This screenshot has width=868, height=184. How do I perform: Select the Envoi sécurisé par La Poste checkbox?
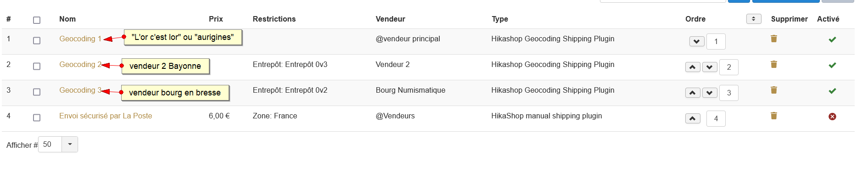[x=37, y=117]
